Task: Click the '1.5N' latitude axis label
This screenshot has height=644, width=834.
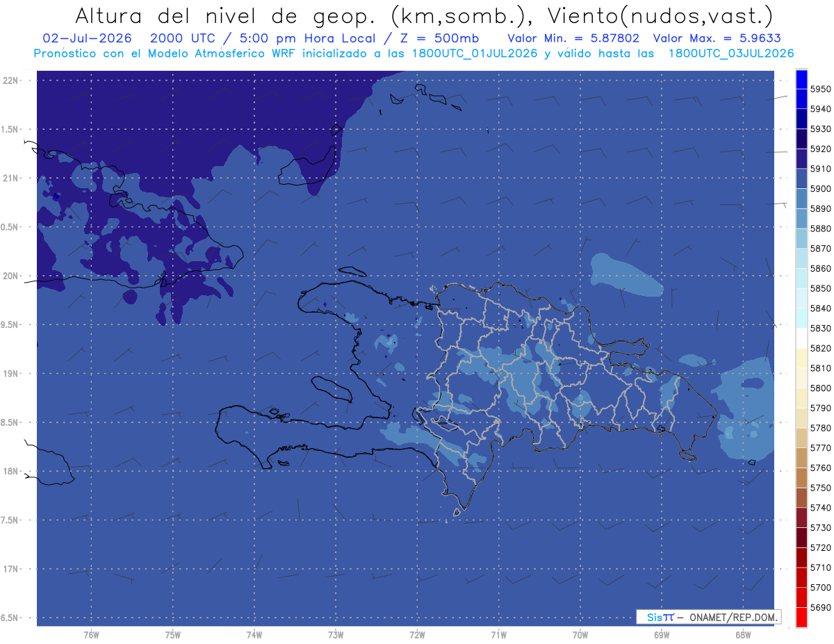Action: coord(10,129)
